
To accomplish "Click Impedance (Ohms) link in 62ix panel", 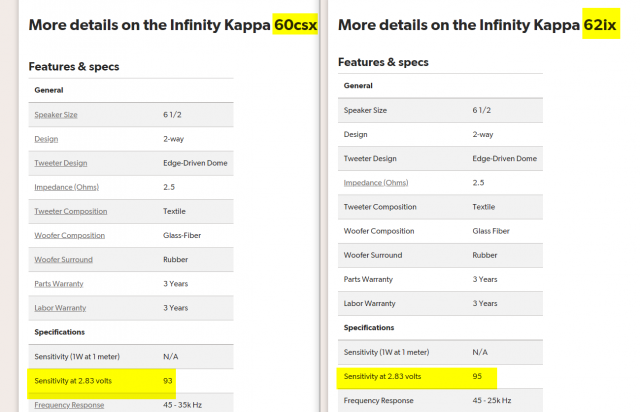I will tap(377, 182).
